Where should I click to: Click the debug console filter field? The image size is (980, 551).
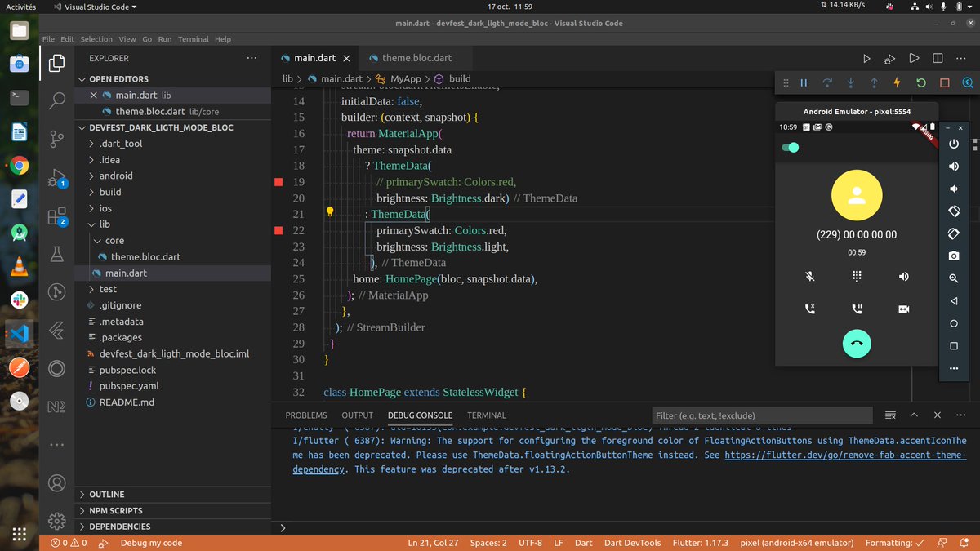(x=764, y=415)
